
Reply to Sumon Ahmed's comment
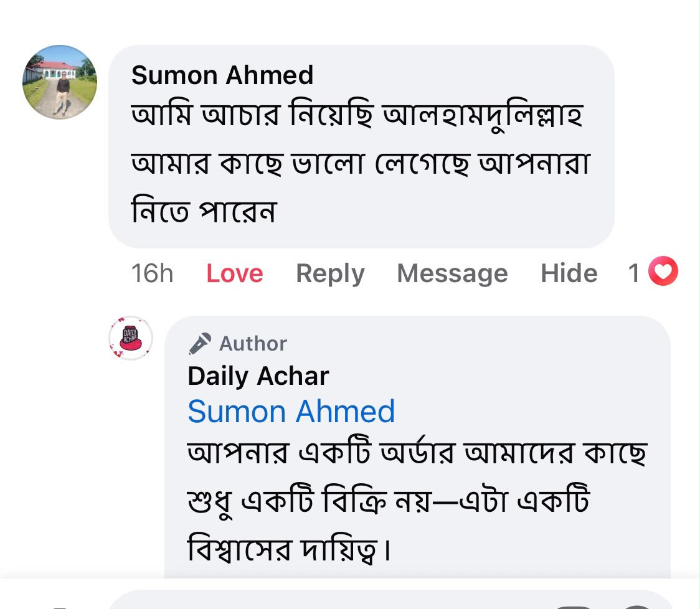[330, 274]
